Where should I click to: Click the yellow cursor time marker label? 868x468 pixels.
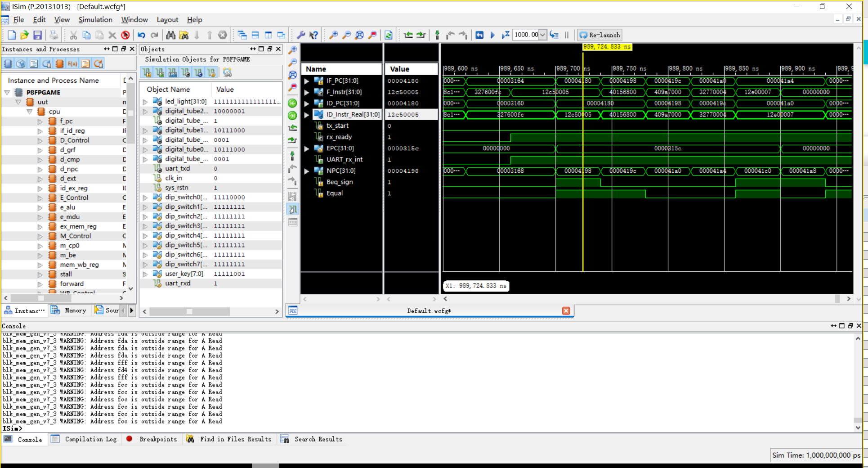click(x=607, y=47)
